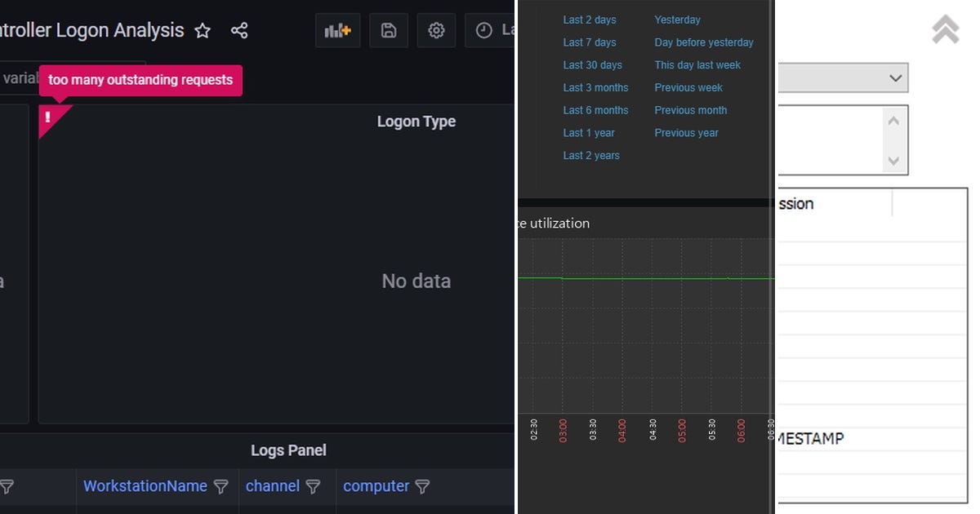Open dashboard settings via the gear icon
Viewport: 980px width, 514px height.
pos(436,29)
